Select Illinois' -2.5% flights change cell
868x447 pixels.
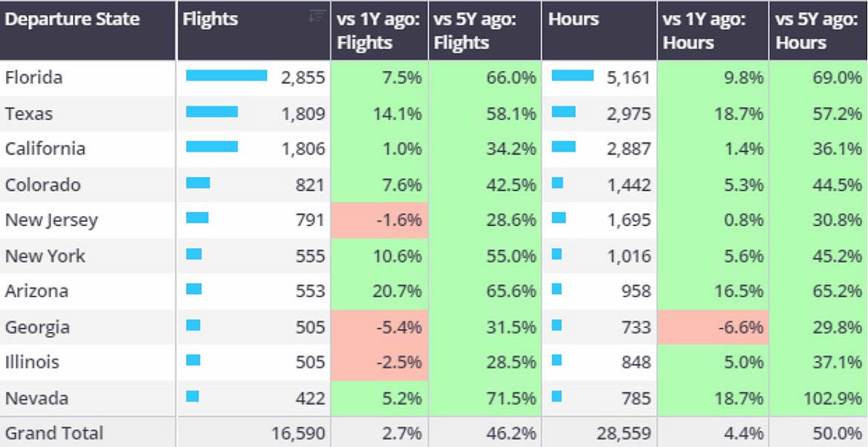point(380,362)
